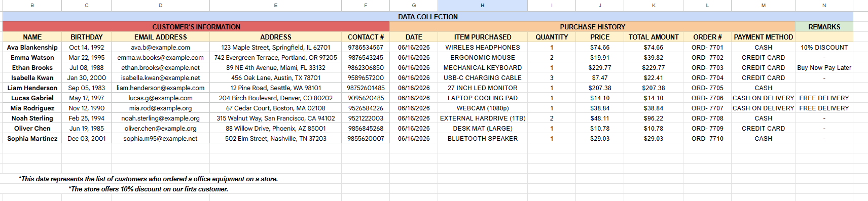Select the Oliver Chen name cell
The height and width of the screenshot is (201, 868).
32,128
